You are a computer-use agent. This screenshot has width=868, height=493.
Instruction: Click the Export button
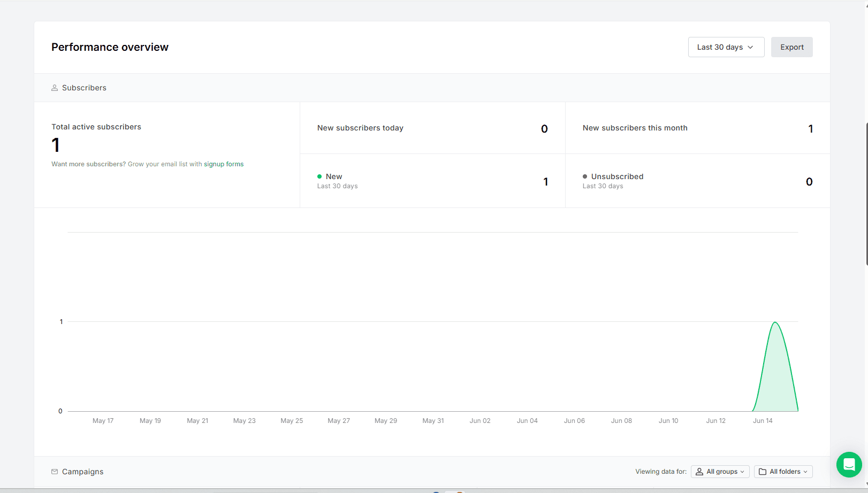coord(791,47)
